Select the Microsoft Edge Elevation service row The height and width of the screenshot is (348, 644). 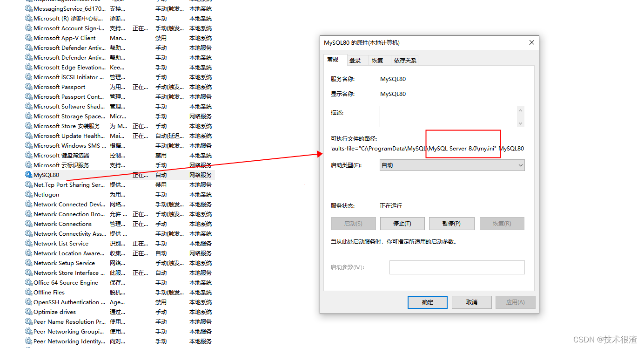click(119, 68)
